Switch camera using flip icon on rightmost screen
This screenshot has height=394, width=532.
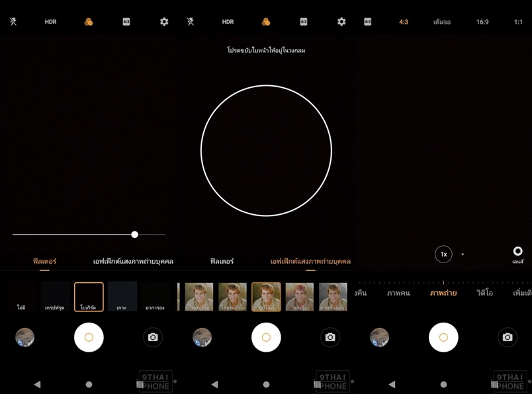508,337
